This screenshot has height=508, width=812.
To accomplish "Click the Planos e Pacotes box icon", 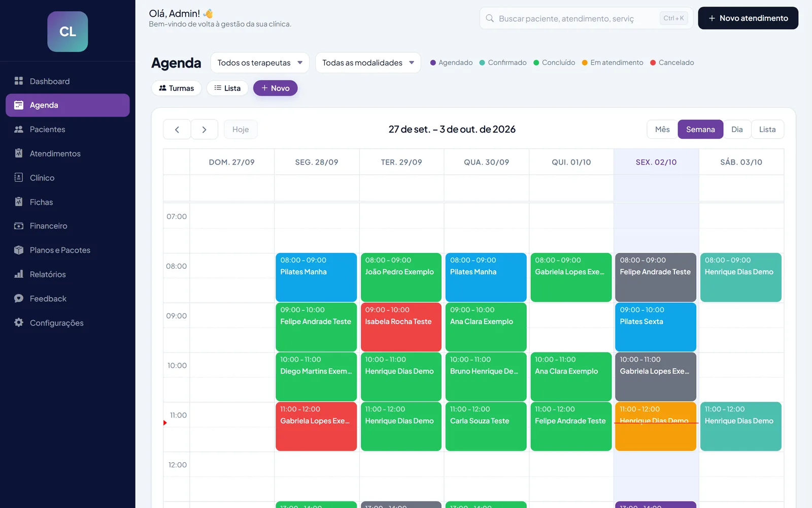I will coord(19,250).
